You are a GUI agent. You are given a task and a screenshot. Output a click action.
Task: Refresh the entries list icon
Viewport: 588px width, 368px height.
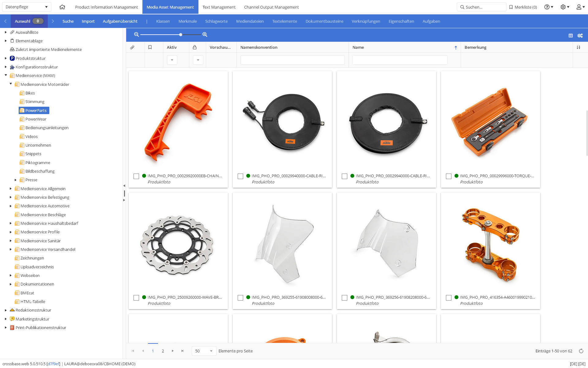581,351
